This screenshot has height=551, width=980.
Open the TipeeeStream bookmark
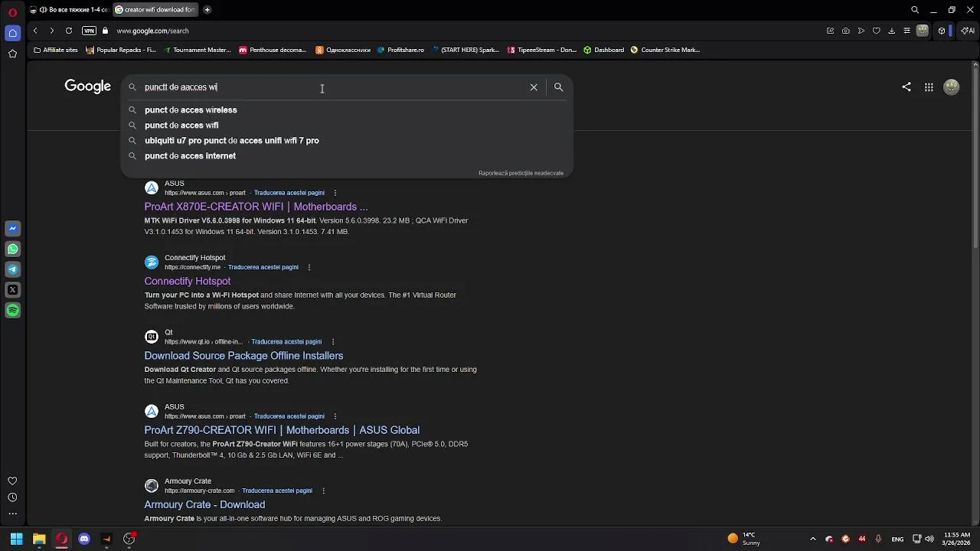click(x=542, y=50)
